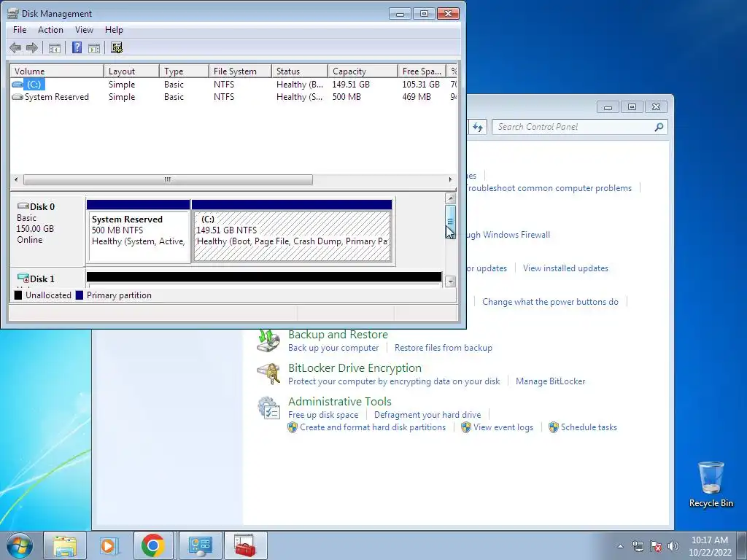The height and width of the screenshot is (560, 747).
Task: Open Create and format hard disk partitions
Action: coord(373,427)
